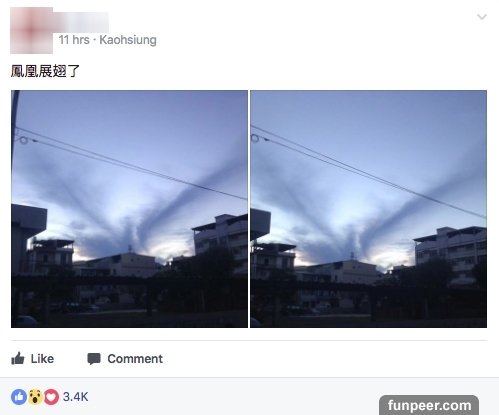The width and height of the screenshot is (499, 415).
Task: Open the left sky photo
Action: [129, 209]
